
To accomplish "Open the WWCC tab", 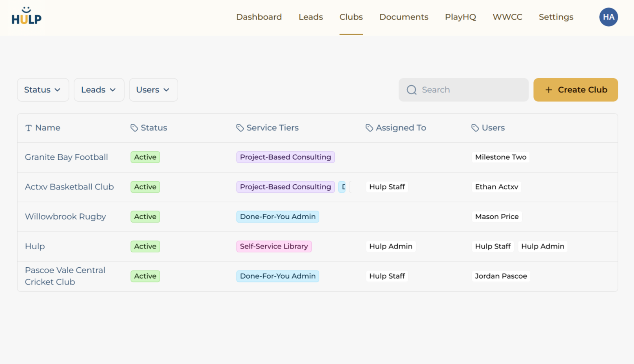I will point(507,17).
